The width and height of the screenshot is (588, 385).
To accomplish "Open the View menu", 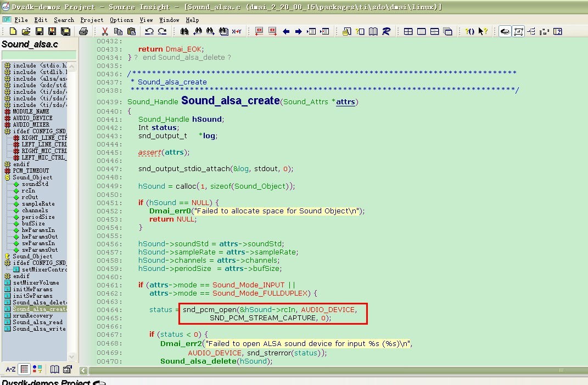I will point(146,20).
